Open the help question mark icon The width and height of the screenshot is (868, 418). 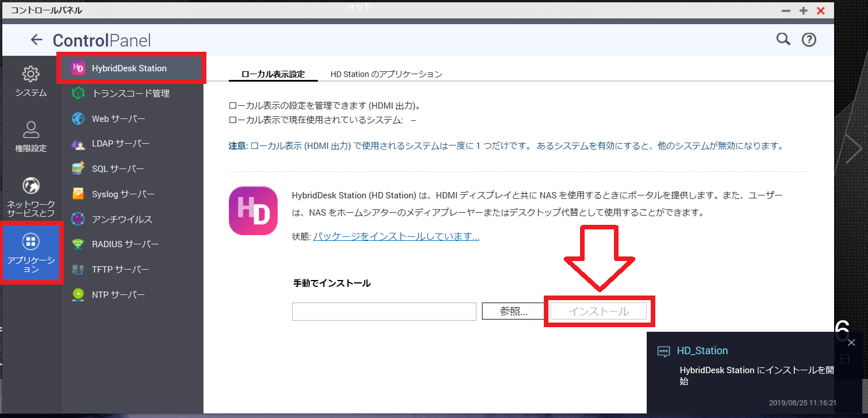809,39
